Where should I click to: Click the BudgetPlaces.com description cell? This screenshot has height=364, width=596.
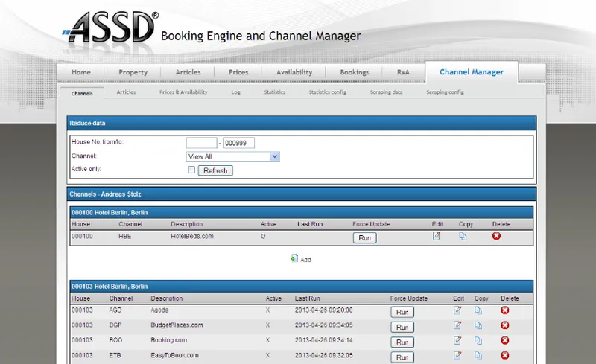point(177,325)
